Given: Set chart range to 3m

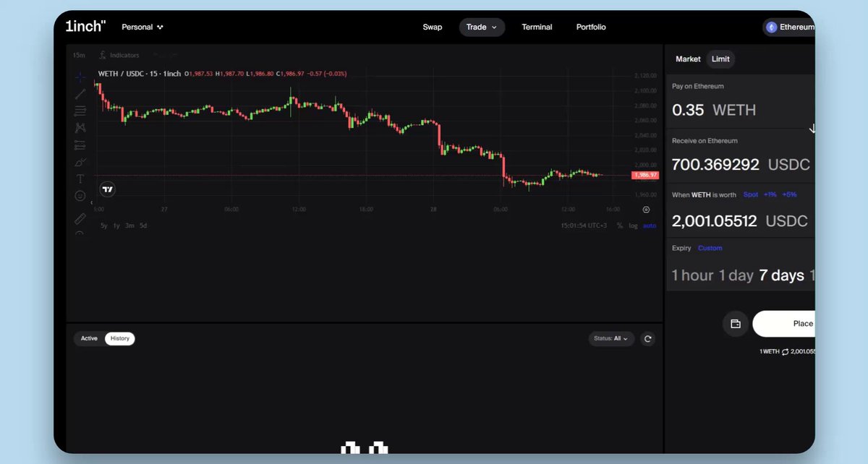Looking at the screenshot, I should pyautogui.click(x=129, y=225).
